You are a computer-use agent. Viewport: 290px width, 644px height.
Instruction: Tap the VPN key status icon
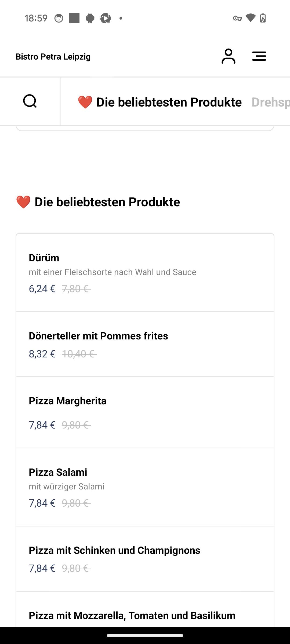237,18
